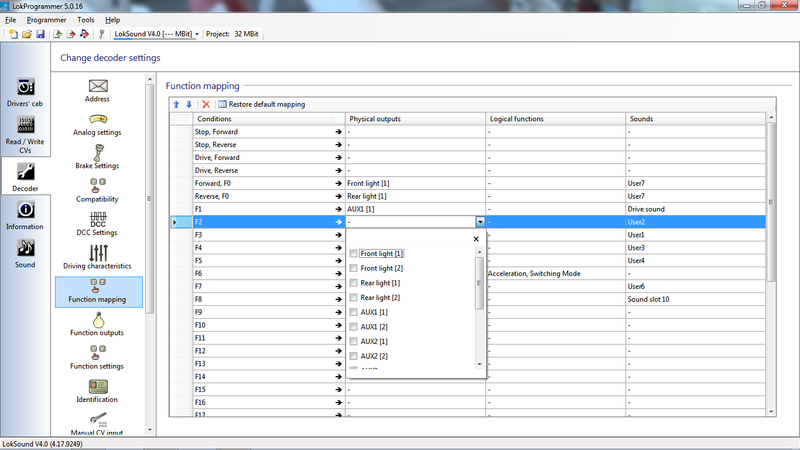This screenshot has height=450, width=800.
Task: Select Function mapping category
Action: (98, 292)
